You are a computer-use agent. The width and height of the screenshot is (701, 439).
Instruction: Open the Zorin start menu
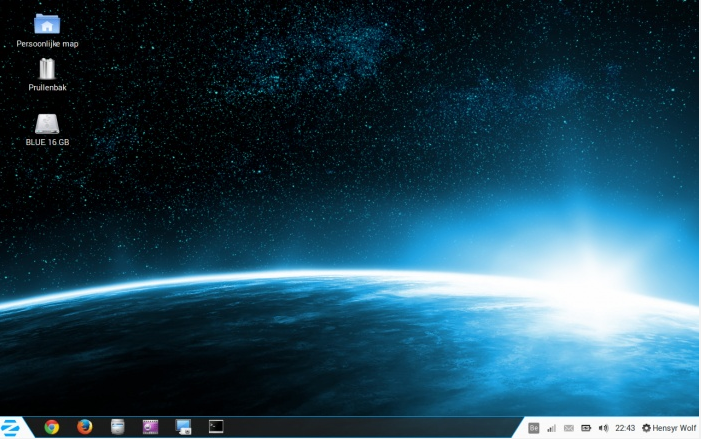coord(10,428)
